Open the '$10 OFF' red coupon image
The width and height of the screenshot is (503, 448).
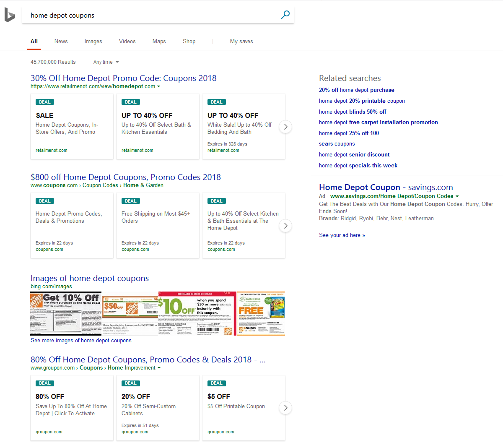pyautogui.click(x=197, y=314)
